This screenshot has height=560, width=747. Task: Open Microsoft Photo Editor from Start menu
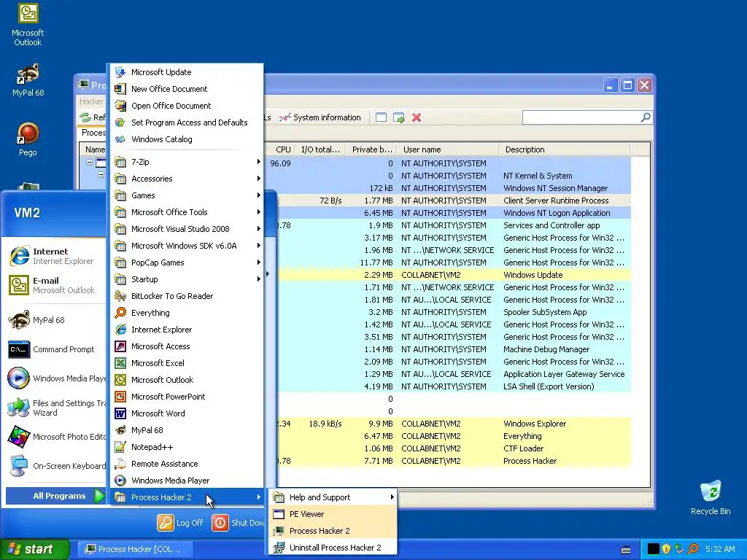click(x=55, y=437)
